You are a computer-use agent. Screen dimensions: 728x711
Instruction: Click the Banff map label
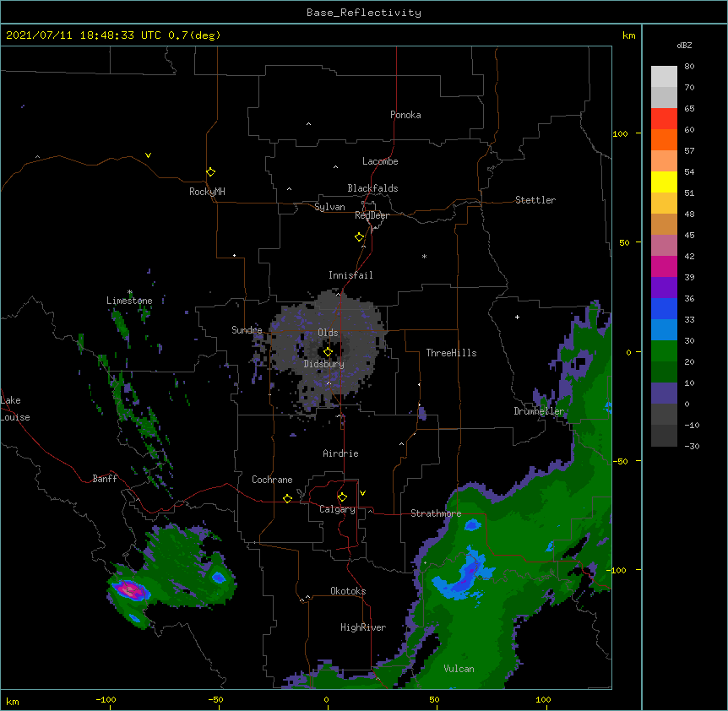tap(105, 479)
